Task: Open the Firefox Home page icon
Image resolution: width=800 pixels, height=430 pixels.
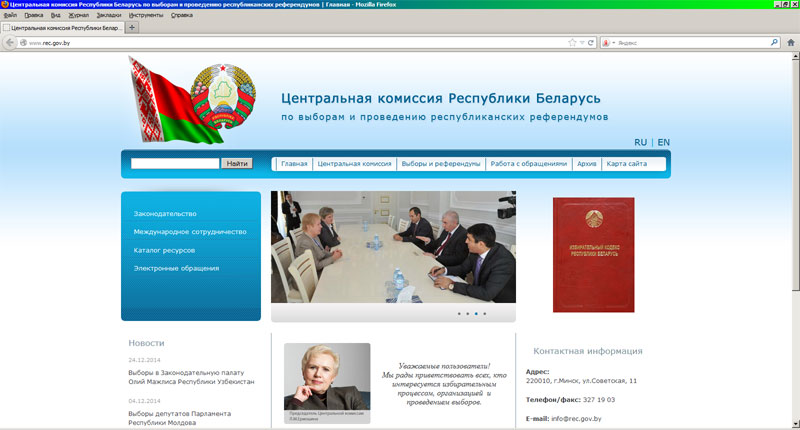Action: click(x=790, y=43)
